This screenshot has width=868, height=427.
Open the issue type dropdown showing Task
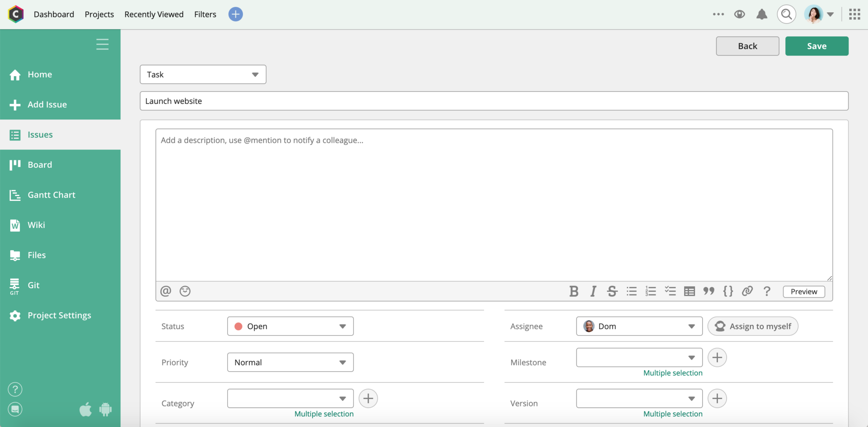click(203, 75)
